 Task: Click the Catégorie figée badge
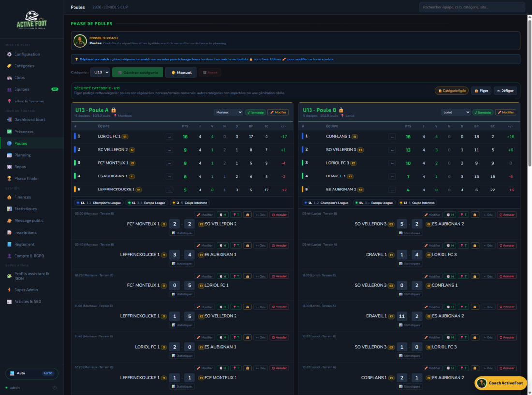[452, 90]
